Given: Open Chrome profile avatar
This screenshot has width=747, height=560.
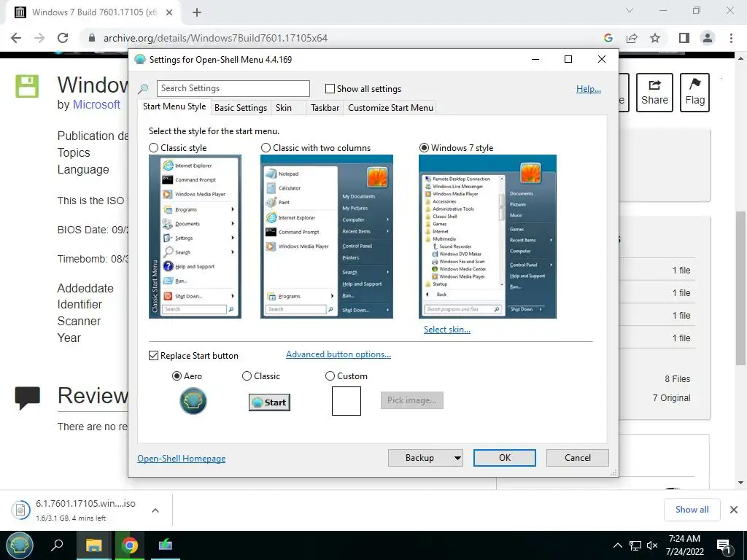Looking at the screenshot, I should click(x=708, y=38).
